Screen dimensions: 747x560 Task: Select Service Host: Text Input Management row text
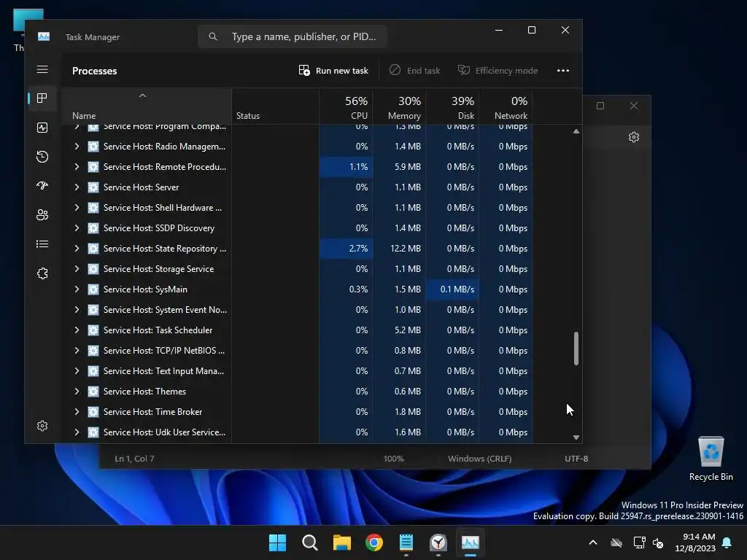163,371
